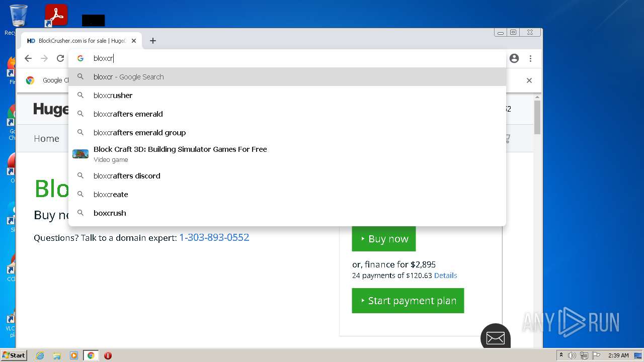Pick the 'bloxcreate' suggestion

pyautogui.click(x=287, y=195)
